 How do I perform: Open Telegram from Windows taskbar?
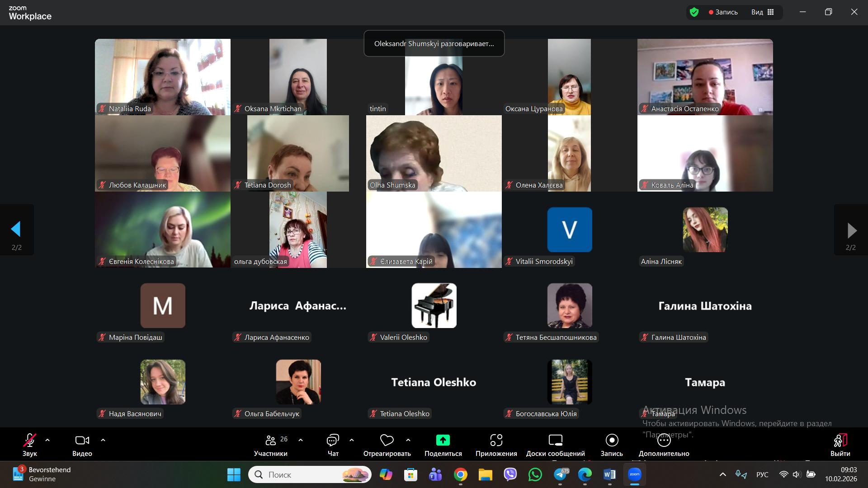coord(560,474)
